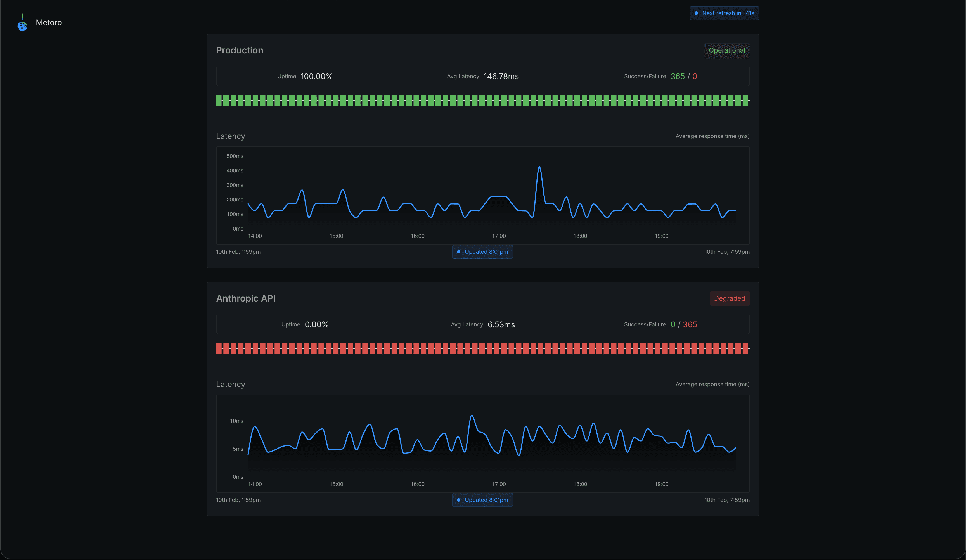Click the blue dot on Production's Updated badge
Image resolution: width=966 pixels, height=560 pixels.
459,252
